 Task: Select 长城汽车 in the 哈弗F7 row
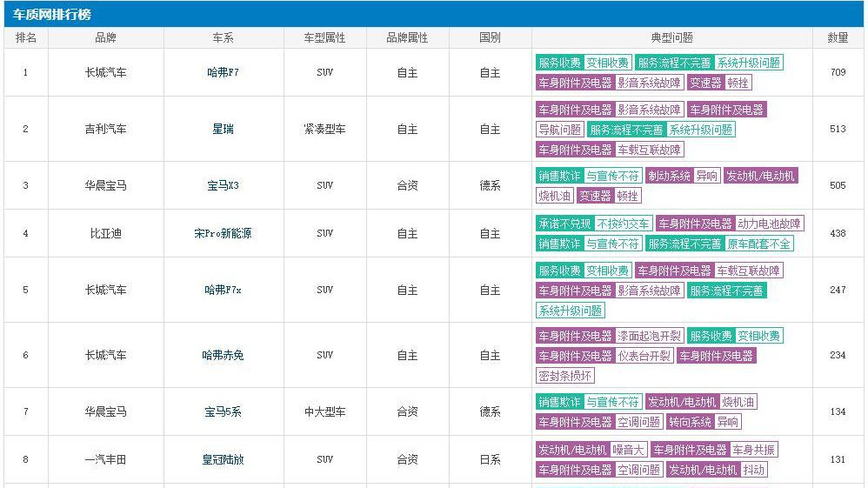(x=106, y=72)
